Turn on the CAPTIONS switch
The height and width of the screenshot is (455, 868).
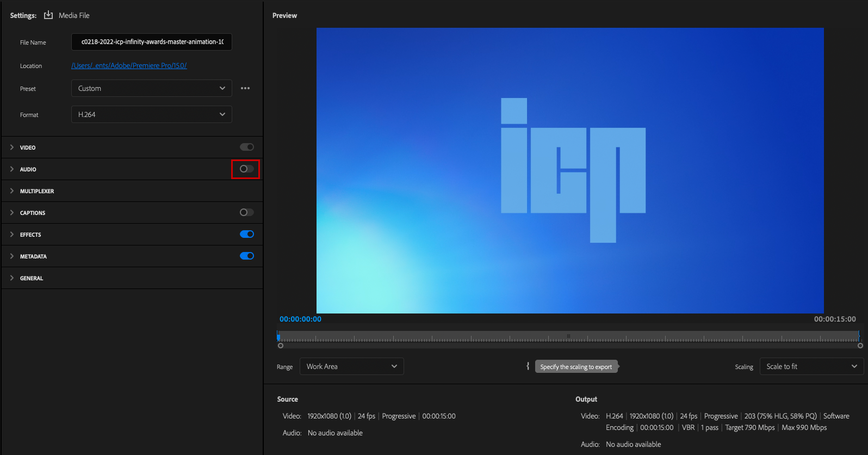click(x=247, y=212)
